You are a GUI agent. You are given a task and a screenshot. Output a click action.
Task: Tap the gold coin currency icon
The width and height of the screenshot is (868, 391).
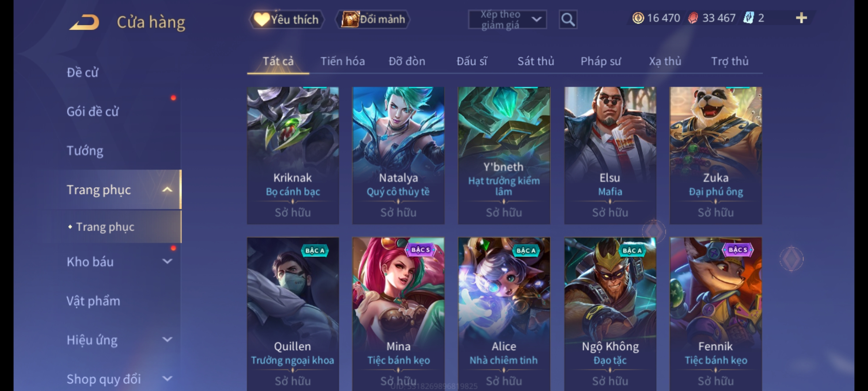[x=638, y=18]
